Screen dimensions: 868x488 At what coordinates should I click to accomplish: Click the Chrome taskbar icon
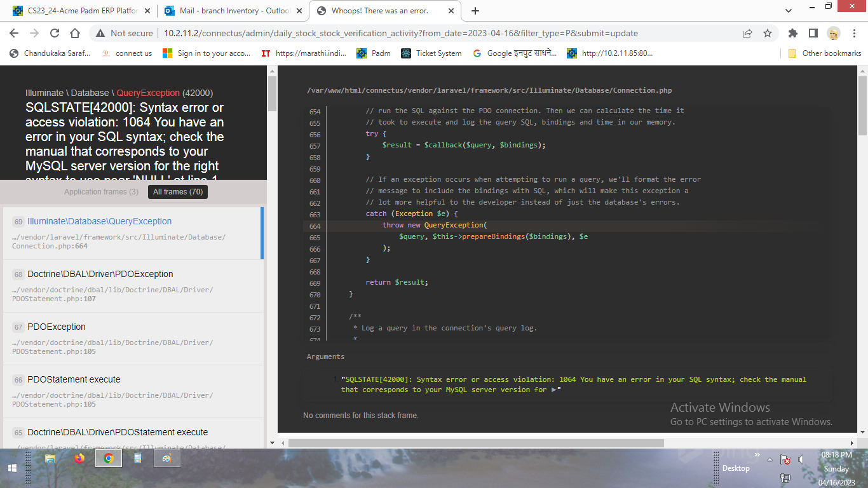click(x=108, y=458)
